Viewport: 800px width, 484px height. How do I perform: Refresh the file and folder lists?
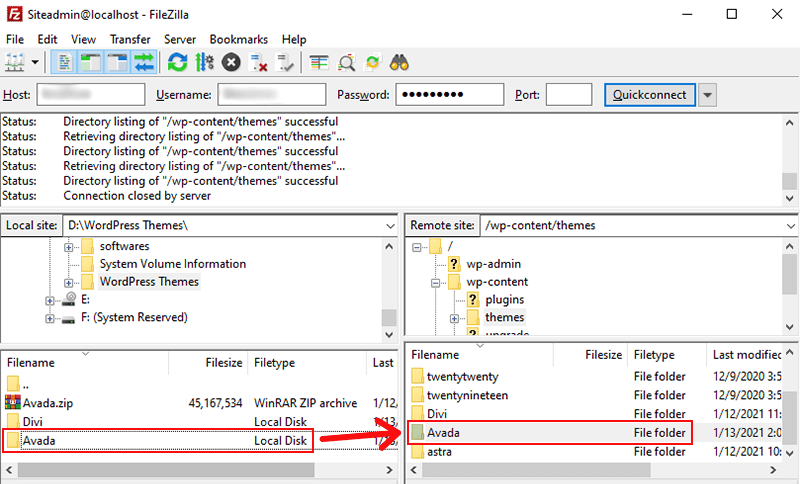click(177, 63)
